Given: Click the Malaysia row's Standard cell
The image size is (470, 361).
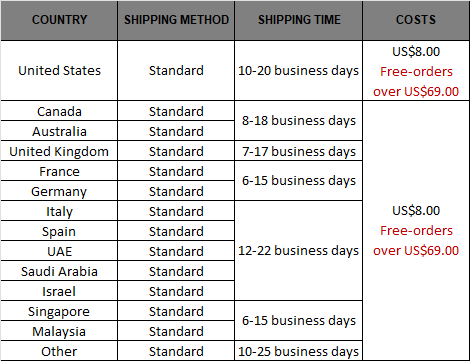Looking at the screenshot, I should point(176,331).
